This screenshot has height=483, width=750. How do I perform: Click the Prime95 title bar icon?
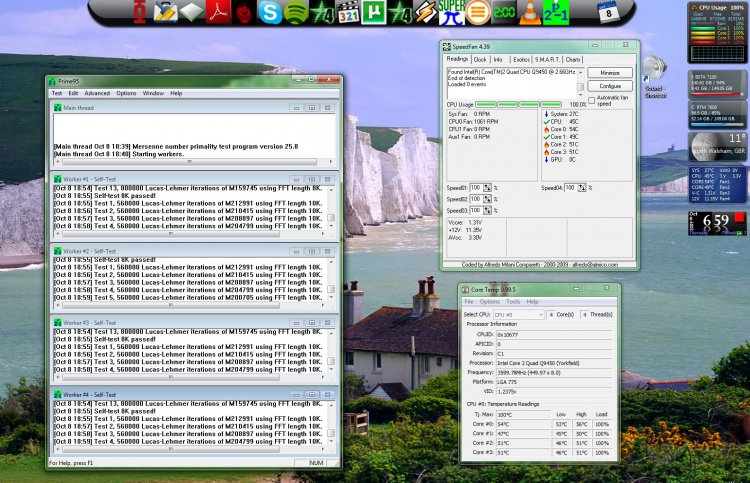point(52,81)
